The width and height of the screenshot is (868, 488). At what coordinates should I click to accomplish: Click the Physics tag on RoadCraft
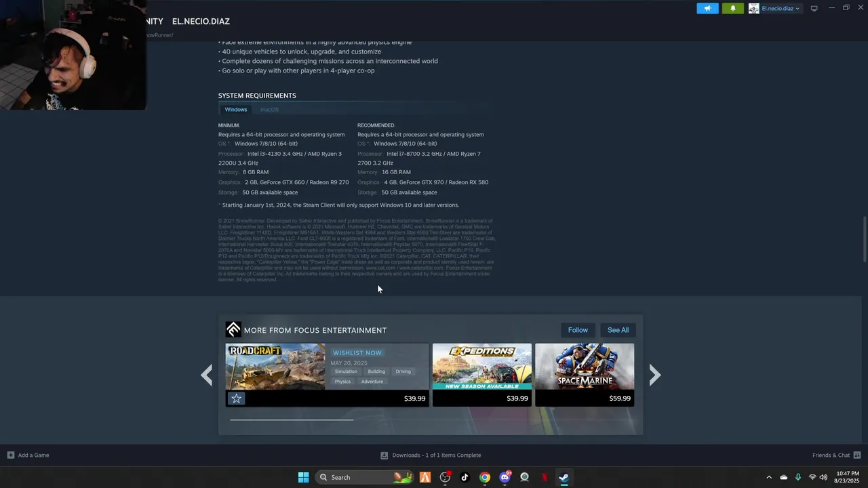343,382
